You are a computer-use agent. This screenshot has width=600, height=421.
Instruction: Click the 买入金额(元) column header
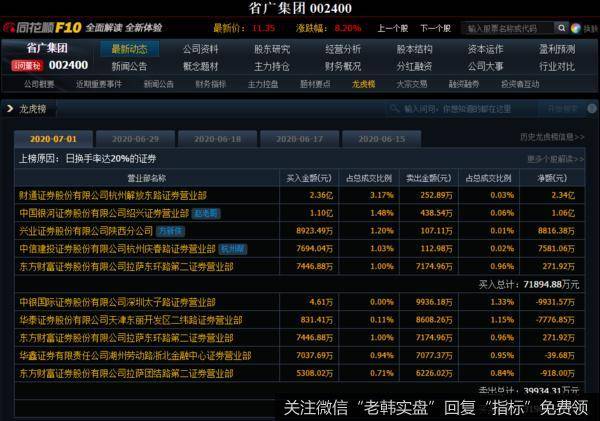309,178
